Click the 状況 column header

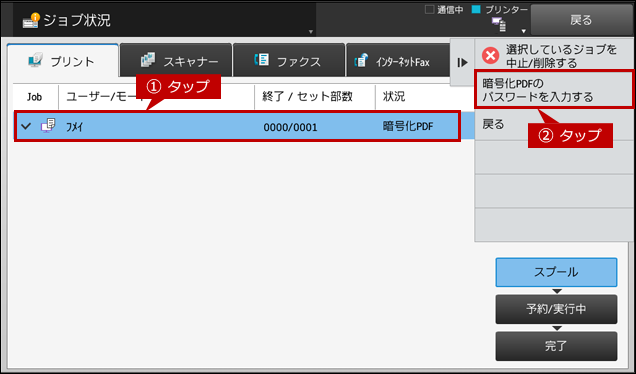(394, 97)
